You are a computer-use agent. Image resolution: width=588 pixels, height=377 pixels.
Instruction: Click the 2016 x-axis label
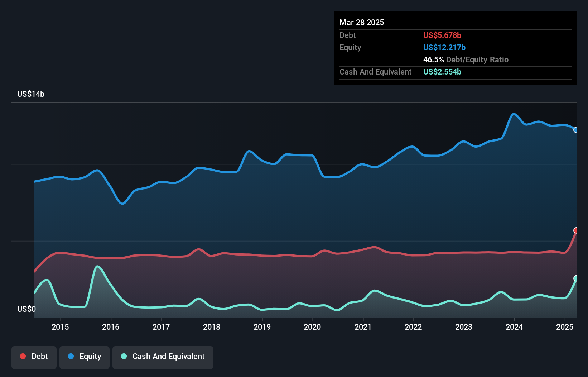(111, 327)
